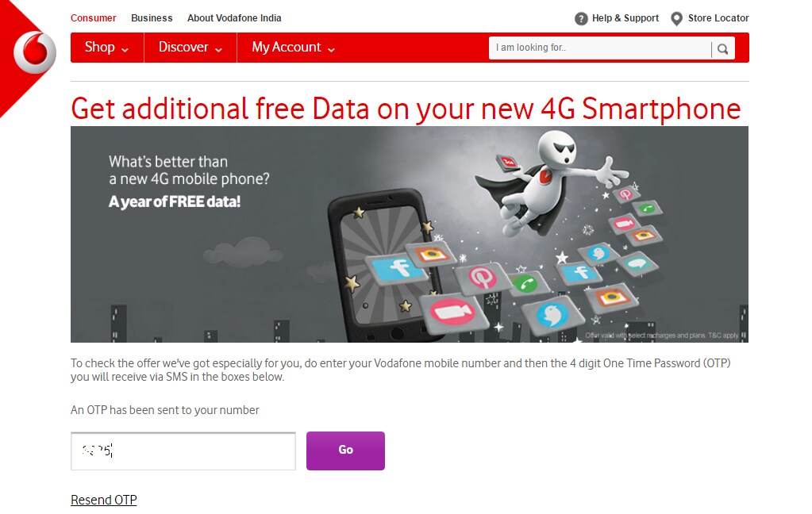Click the 'I am looking for' search field
Image resolution: width=812 pixels, height=514 pixels.
click(600, 48)
